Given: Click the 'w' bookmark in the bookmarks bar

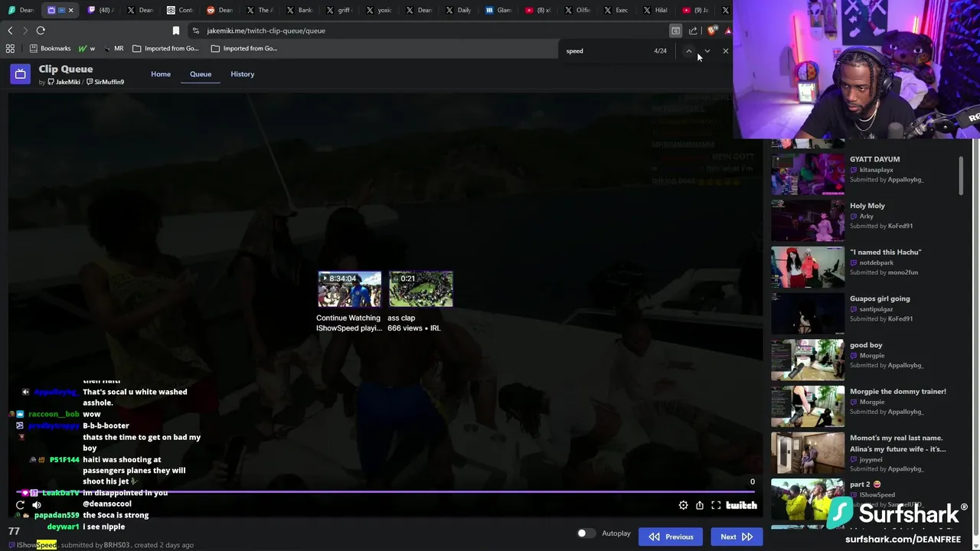Looking at the screenshot, I should (x=87, y=48).
